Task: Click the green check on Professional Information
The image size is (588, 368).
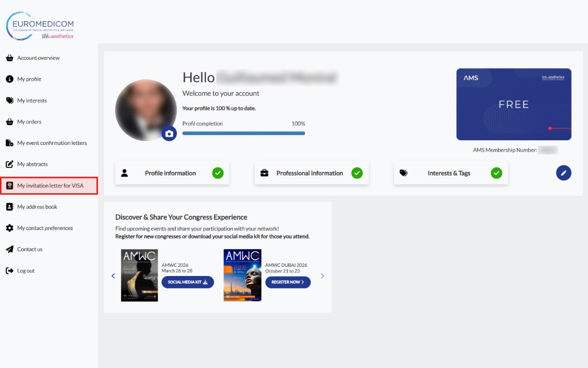Action: pyautogui.click(x=357, y=173)
